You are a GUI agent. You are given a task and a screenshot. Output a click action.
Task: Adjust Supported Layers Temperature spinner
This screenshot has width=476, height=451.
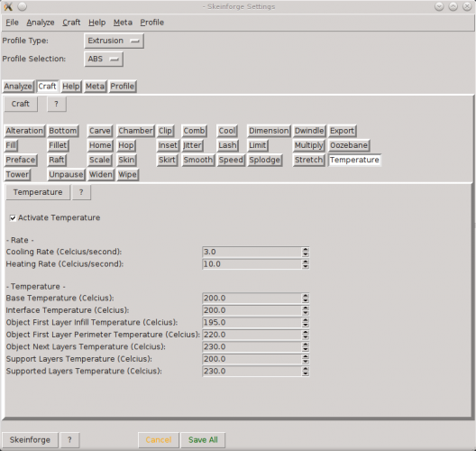coord(306,371)
